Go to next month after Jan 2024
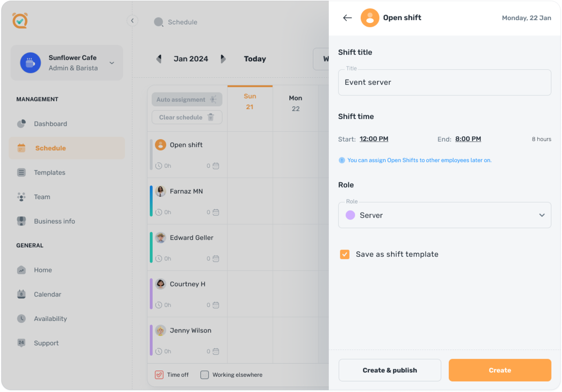This screenshot has height=392, width=562. coord(223,59)
